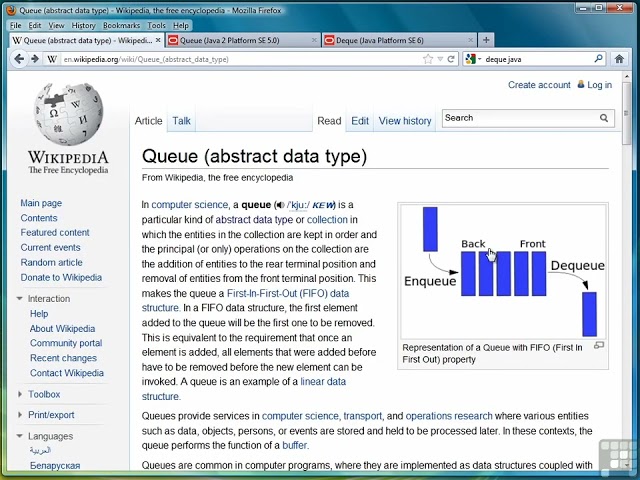Select the Talk tab of the article
Image resolution: width=640 pixels, height=480 pixels.
click(181, 121)
